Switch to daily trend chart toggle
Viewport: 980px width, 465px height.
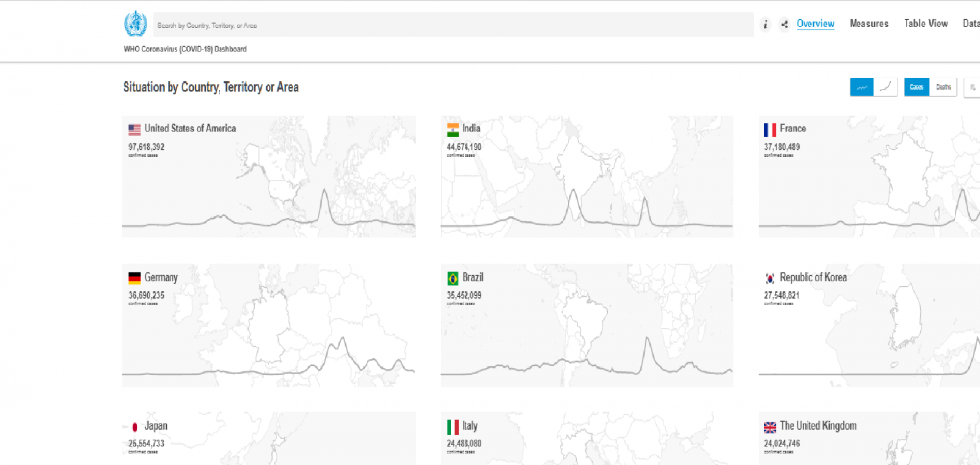[861, 87]
